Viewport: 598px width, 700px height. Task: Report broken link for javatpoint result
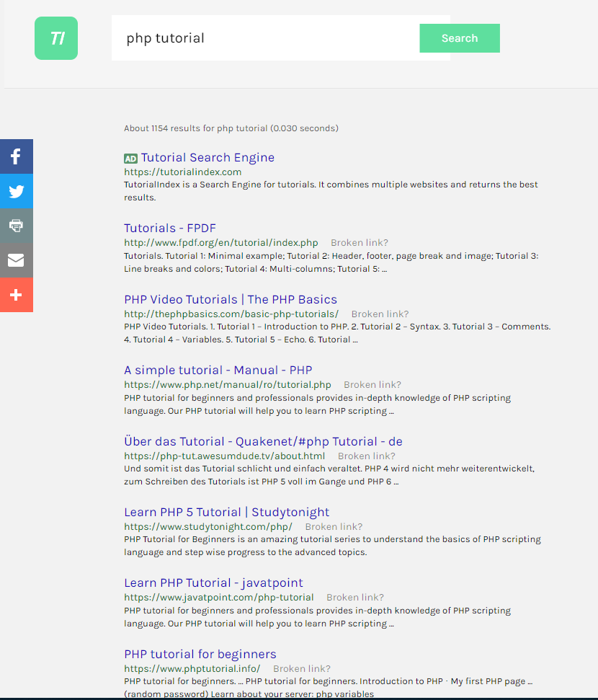(355, 598)
